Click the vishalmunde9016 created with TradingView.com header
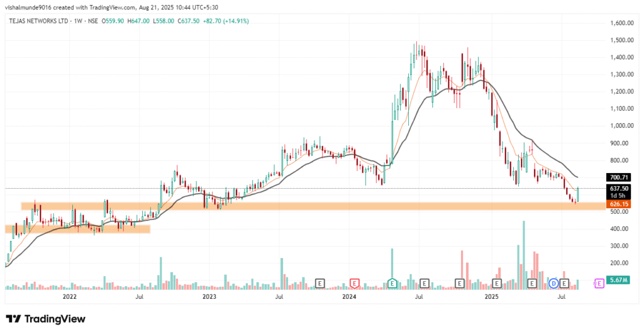Screen dimensions: 644x334 tap(111, 8)
